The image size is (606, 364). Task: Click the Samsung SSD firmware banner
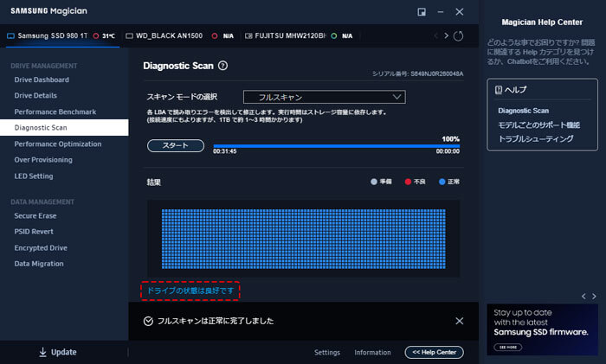542,329
